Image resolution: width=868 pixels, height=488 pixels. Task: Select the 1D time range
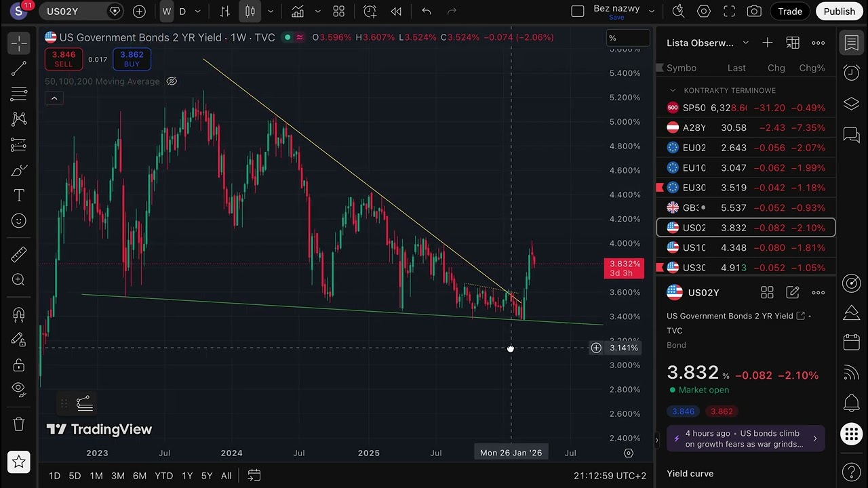click(x=54, y=476)
